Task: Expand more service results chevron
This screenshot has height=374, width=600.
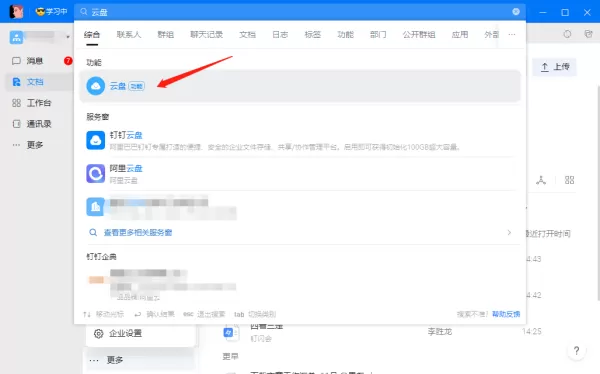Action: (x=509, y=232)
